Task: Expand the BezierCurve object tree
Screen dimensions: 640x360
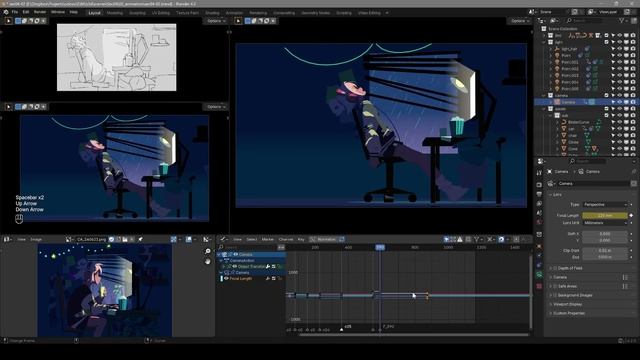Action: click(x=557, y=122)
